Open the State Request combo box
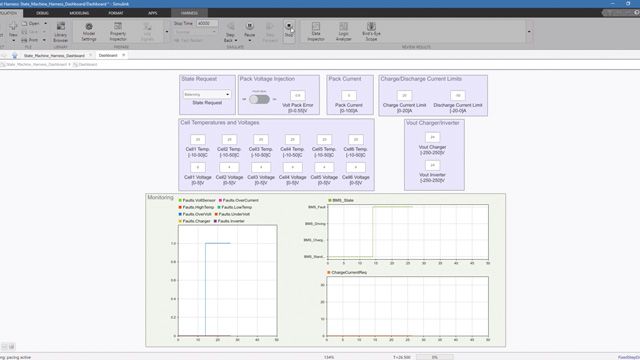Screen dimensions: 640x360 pyautogui.click(x=207, y=94)
